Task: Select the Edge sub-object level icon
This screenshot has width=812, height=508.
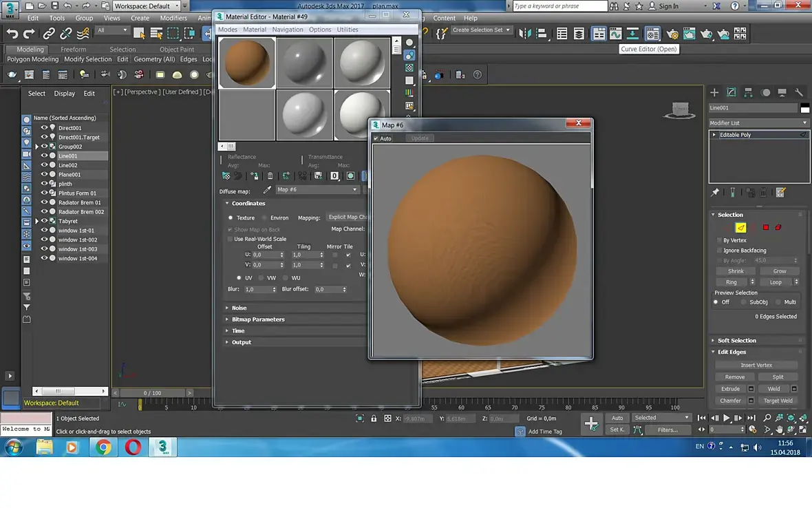Action: (x=740, y=227)
